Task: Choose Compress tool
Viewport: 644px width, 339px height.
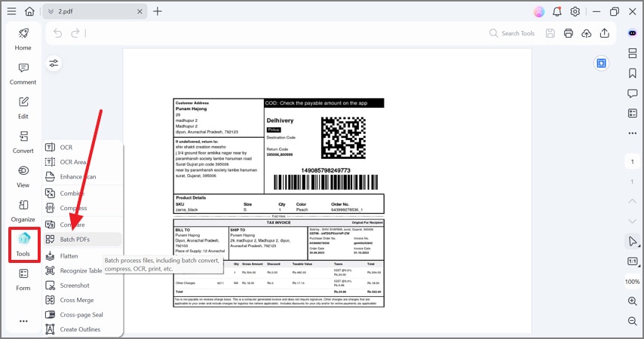Action: pyautogui.click(x=82, y=208)
